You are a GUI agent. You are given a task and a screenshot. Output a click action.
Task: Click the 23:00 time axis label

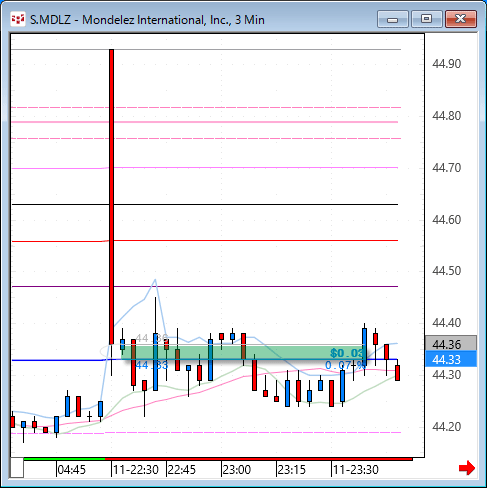tap(236, 470)
